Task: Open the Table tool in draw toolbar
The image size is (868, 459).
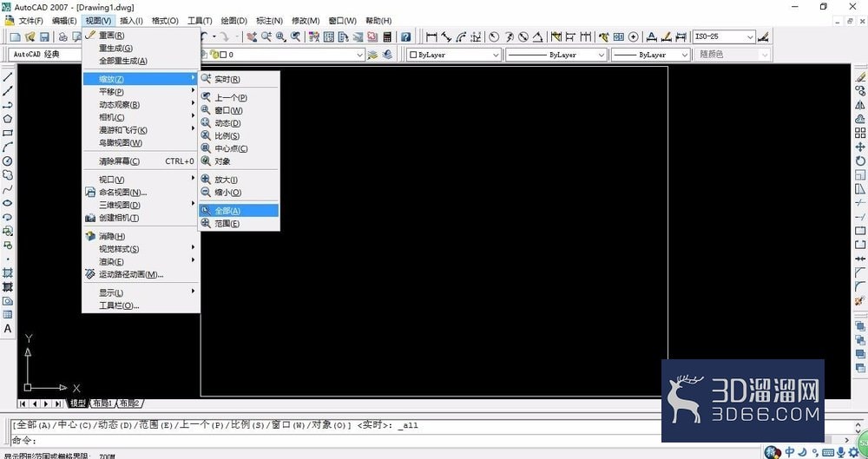Action: pyautogui.click(x=7, y=314)
